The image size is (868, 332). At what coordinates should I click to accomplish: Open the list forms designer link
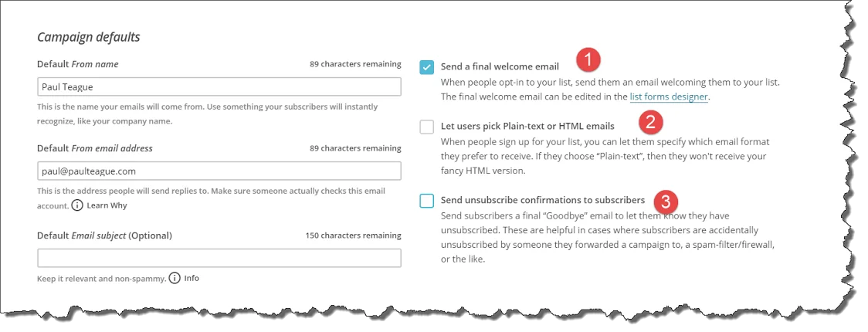(669, 97)
